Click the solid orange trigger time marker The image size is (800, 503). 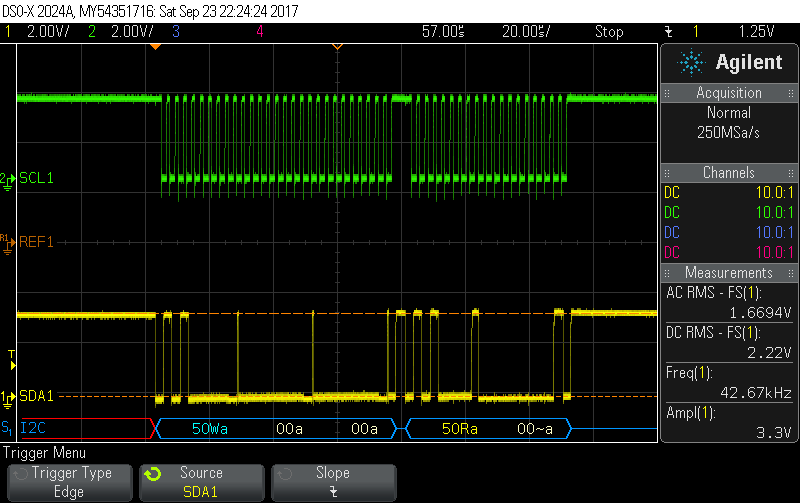point(156,47)
